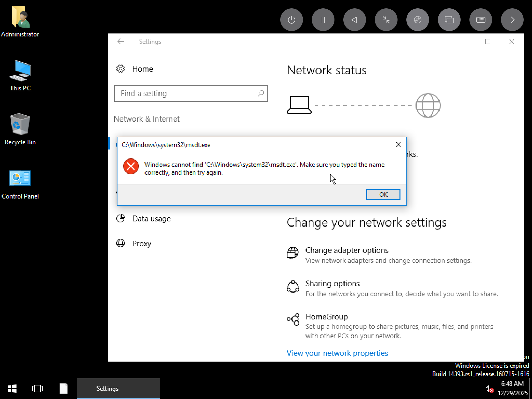Open Settings Home
Image resolution: width=532 pixels, height=399 pixels.
pyautogui.click(x=142, y=69)
